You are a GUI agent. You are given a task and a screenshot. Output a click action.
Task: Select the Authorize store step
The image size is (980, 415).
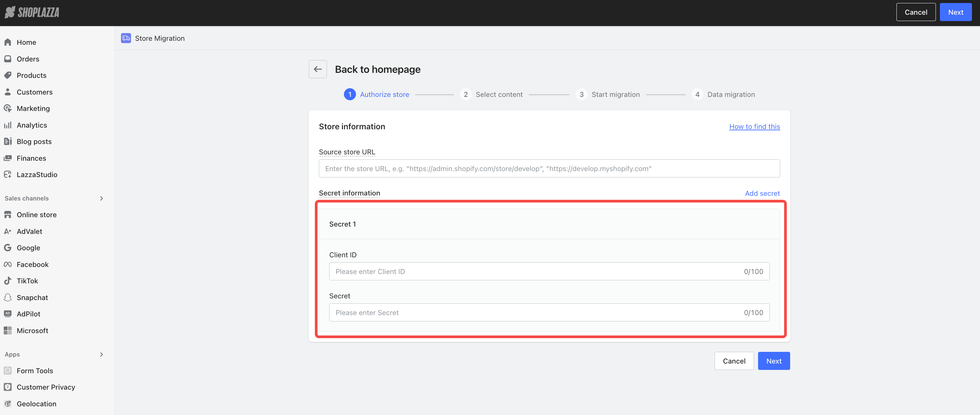pyautogui.click(x=377, y=94)
